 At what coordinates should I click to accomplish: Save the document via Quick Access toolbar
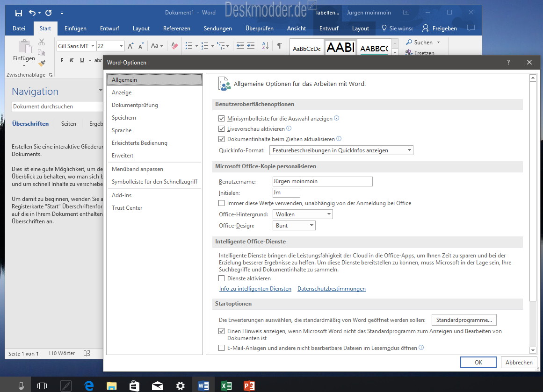click(x=19, y=13)
